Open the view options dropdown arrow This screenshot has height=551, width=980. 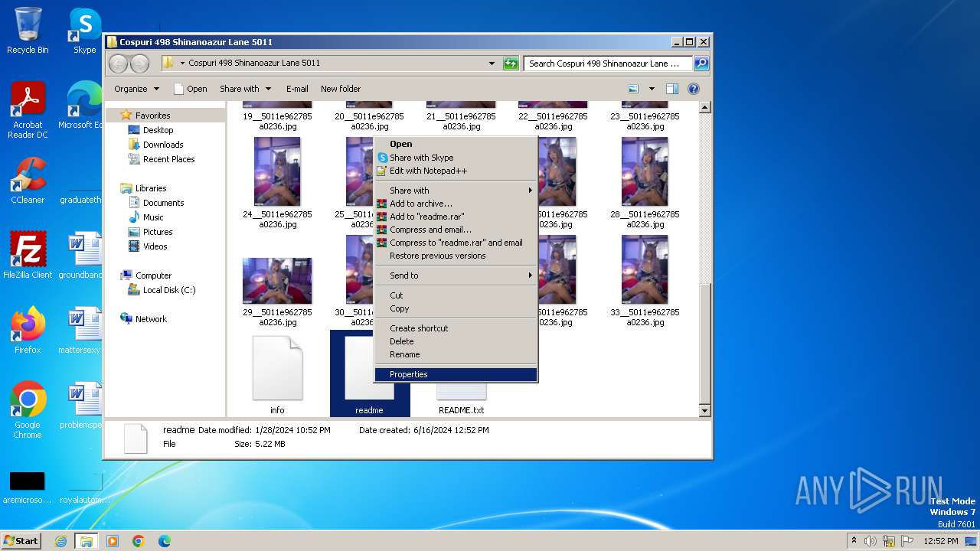pyautogui.click(x=652, y=89)
